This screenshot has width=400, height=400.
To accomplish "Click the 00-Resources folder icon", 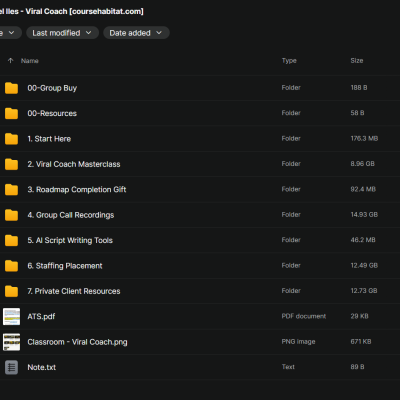I will 11,113.
